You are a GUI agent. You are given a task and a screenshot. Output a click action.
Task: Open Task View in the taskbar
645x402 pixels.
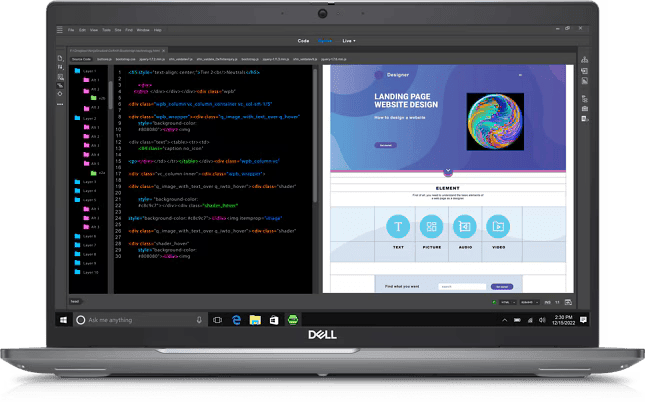point(218,320)
